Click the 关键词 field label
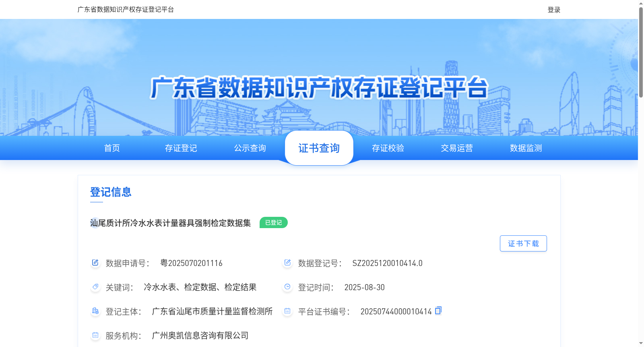 pyautogui.click(x=120, y=287)
